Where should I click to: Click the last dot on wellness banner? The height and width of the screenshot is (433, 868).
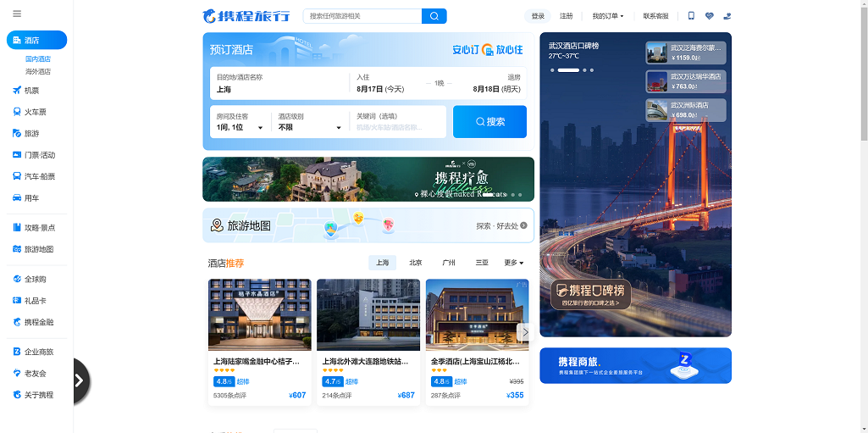pos(520,195)
